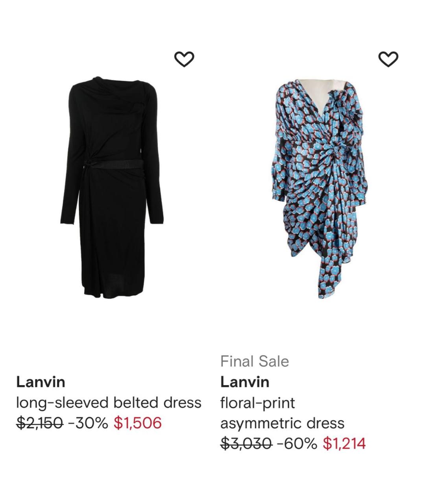The height and width of the screenshot is (504, 425).
Task: Add floral-print asymmetric dress to wishlist
Action: [x=388, y=59]
